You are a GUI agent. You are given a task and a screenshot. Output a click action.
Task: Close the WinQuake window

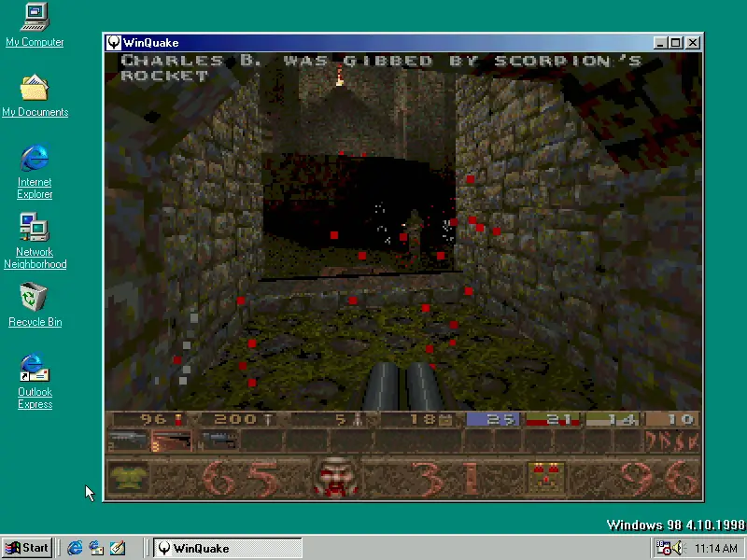tap(693, 43)
